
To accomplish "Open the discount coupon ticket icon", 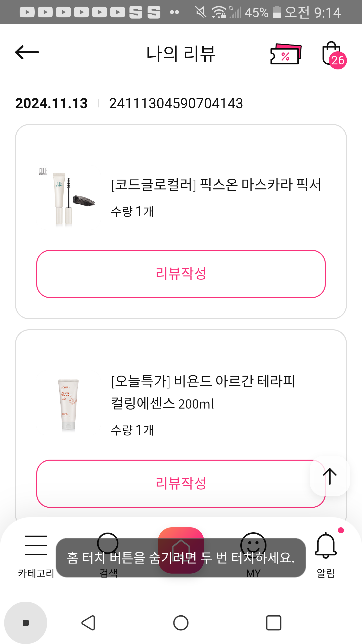I will coord(286,54).
